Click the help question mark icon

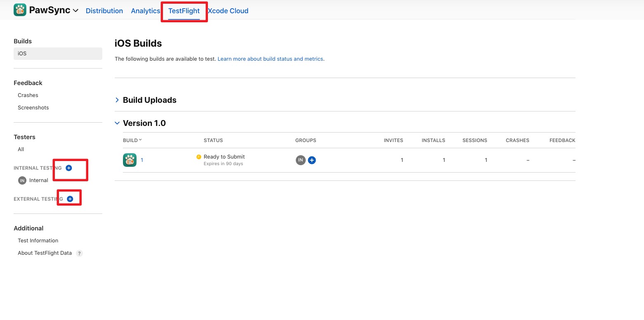tap(80, 254)
